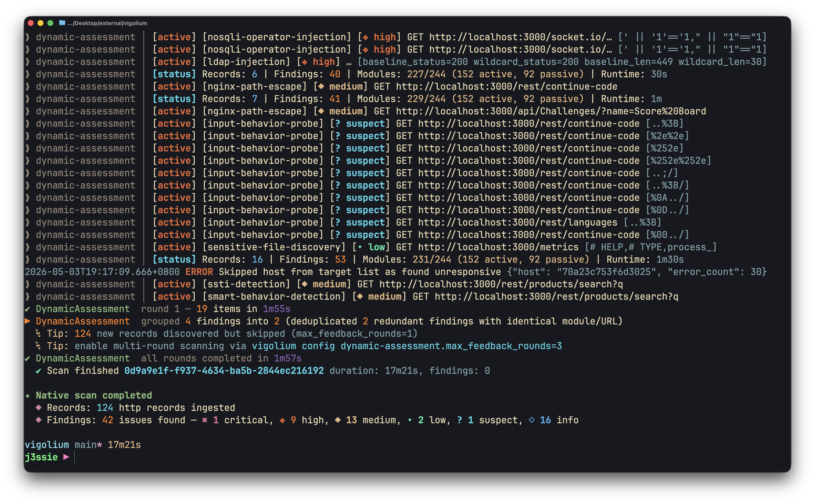Click the checkmark before Scan finished
This screenshot has height=504, width=815.
(x=39, y=371)
